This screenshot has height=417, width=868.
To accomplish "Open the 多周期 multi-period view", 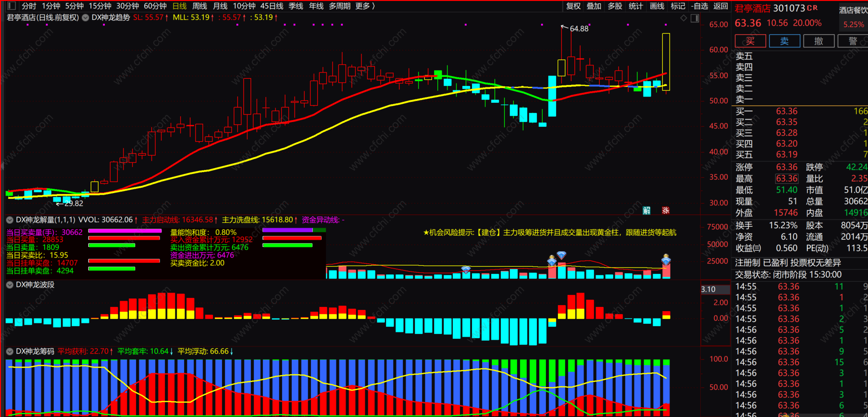I will [x=340, y=6].
